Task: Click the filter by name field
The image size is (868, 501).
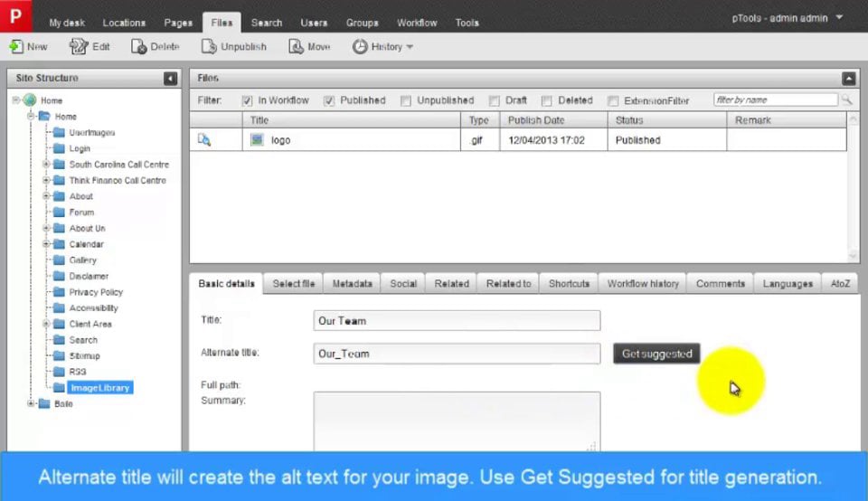Action: click(x=776, y=100)
